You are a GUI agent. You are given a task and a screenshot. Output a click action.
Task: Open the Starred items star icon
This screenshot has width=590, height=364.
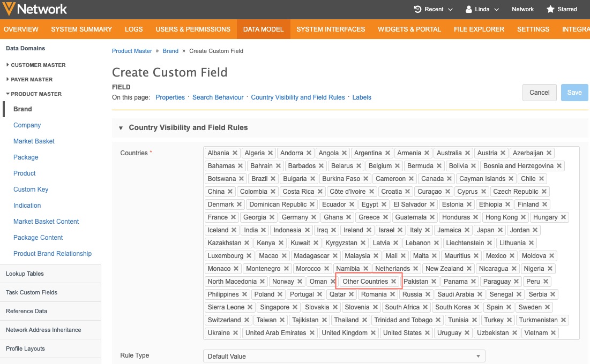[x=550, y=9]
